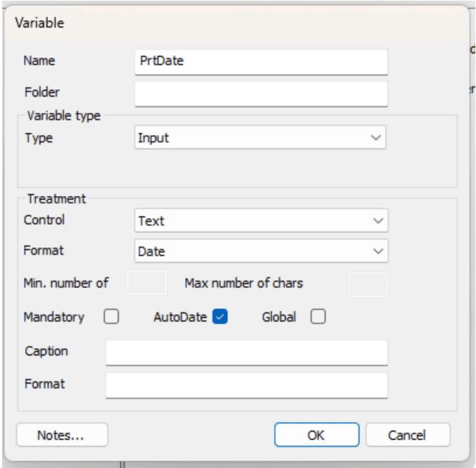Enable the Mandatory checkbox
Screen dimensions: 476x468
pyautogui.click(x=112, y=317)
